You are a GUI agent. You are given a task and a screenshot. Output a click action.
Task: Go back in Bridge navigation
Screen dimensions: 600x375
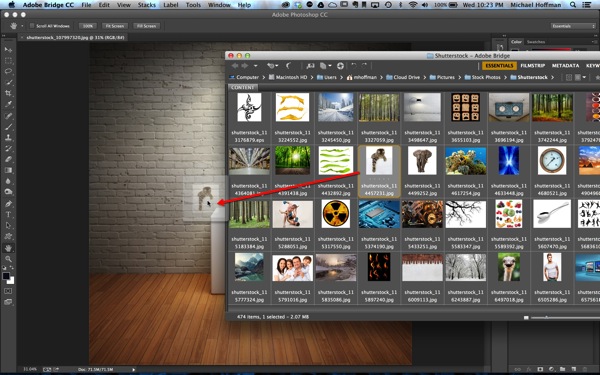235,66
